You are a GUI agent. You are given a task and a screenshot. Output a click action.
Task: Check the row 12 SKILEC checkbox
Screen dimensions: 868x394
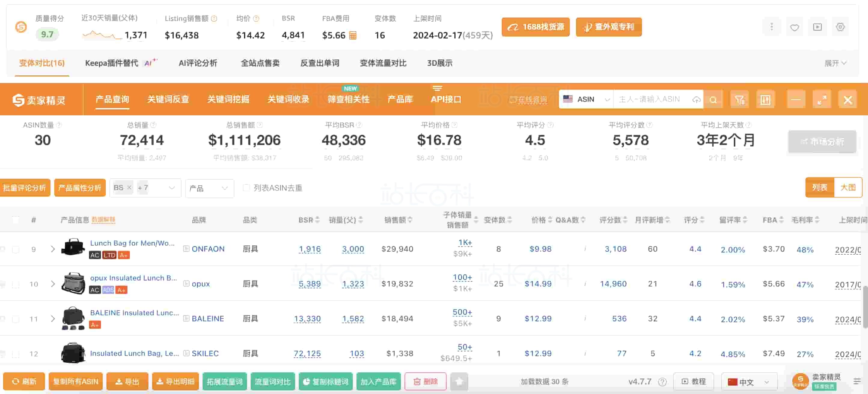click(16, 353)
